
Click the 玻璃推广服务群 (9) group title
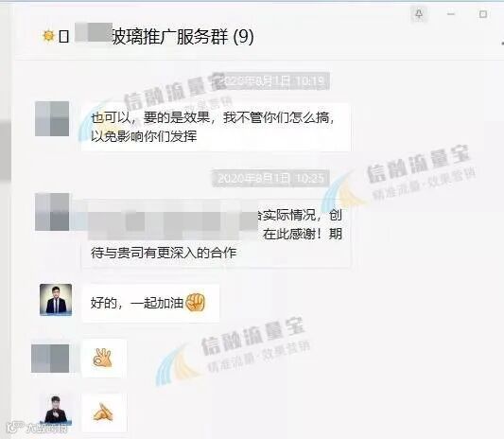click(182, 36)
